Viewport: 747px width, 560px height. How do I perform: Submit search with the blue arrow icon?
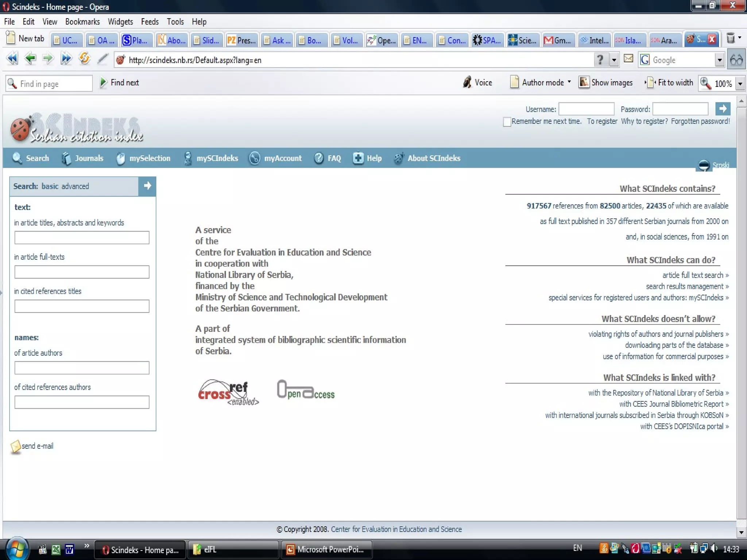coord(147,186)
